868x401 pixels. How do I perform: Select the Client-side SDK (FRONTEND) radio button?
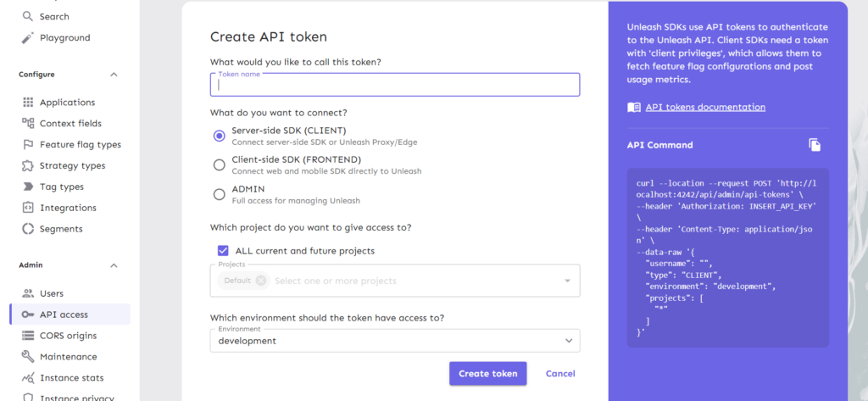[220, 164]
